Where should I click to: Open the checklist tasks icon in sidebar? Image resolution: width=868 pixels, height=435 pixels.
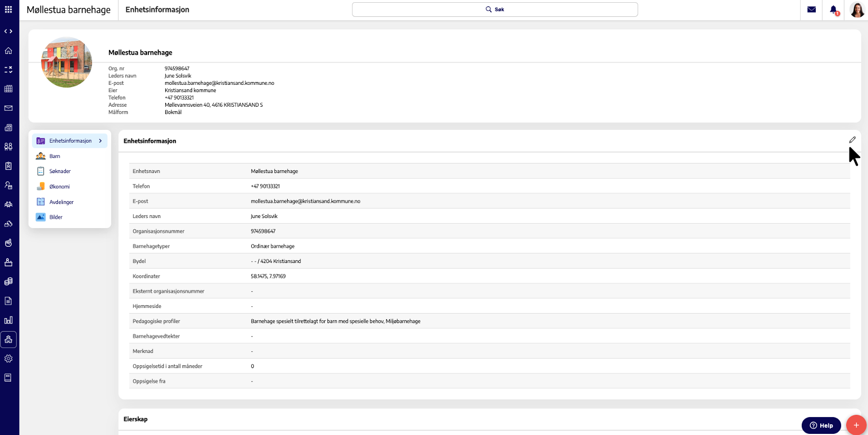8,70
